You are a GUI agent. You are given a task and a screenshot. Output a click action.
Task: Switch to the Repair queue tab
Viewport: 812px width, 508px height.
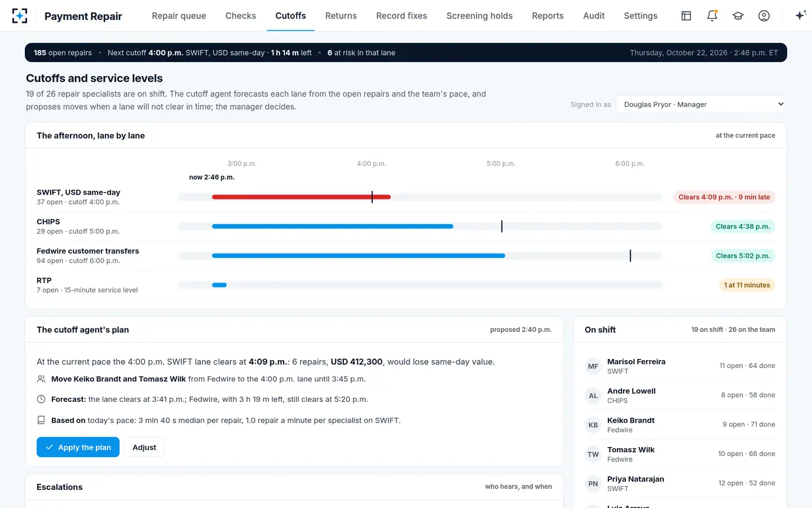click(179, 16)
